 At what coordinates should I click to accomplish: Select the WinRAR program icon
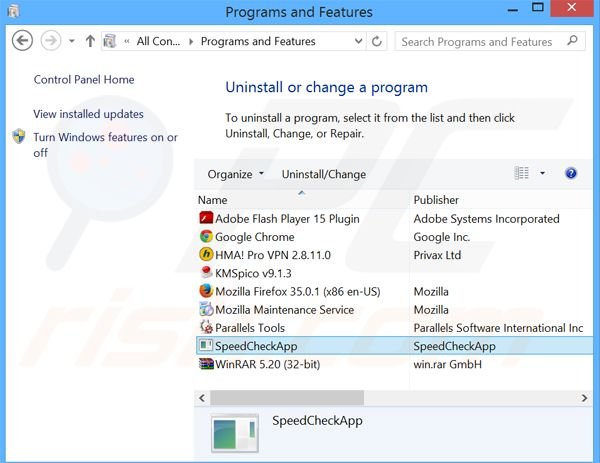point(206,364)
